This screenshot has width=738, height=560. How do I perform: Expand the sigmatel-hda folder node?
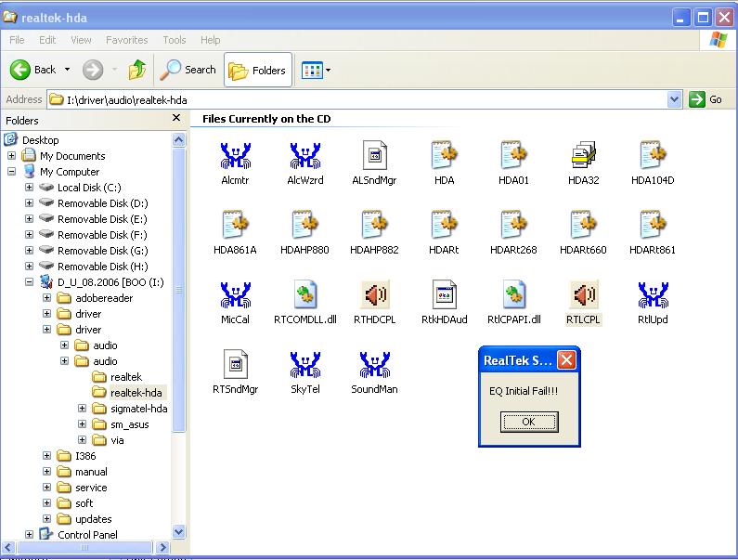[x=82, y=408]
